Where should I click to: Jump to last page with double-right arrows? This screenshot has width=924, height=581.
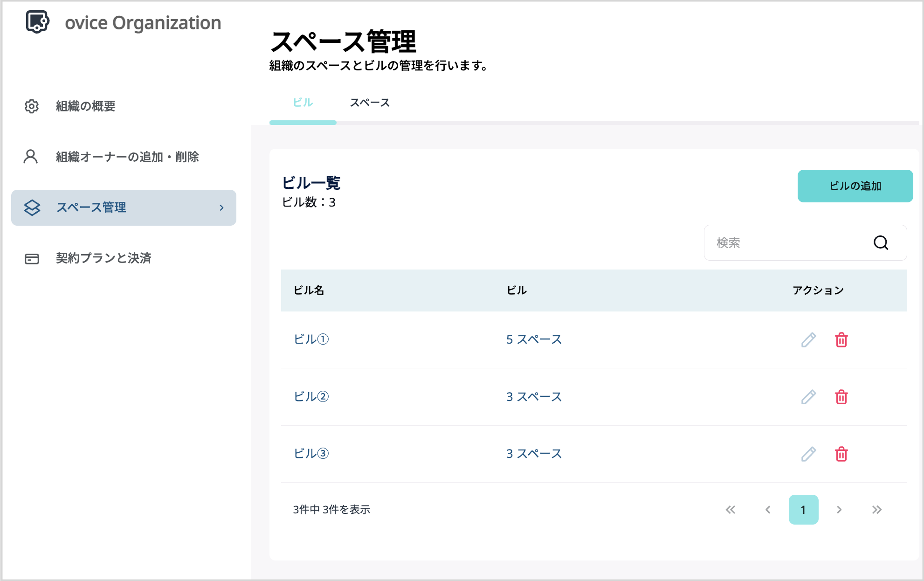tap(877, 510)
